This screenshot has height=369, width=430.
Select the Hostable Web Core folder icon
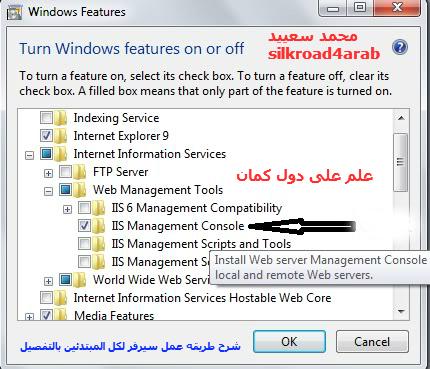[x=61, y=297]
